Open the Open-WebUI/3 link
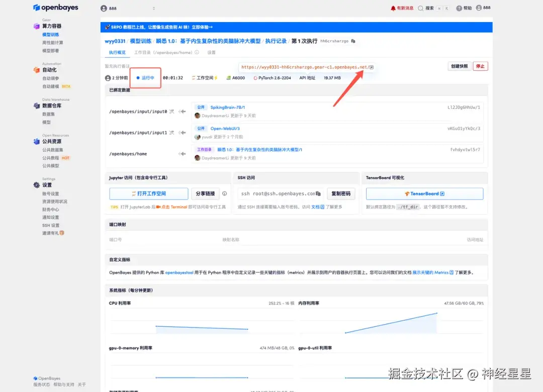543x392 pixels. pos(225,129)
